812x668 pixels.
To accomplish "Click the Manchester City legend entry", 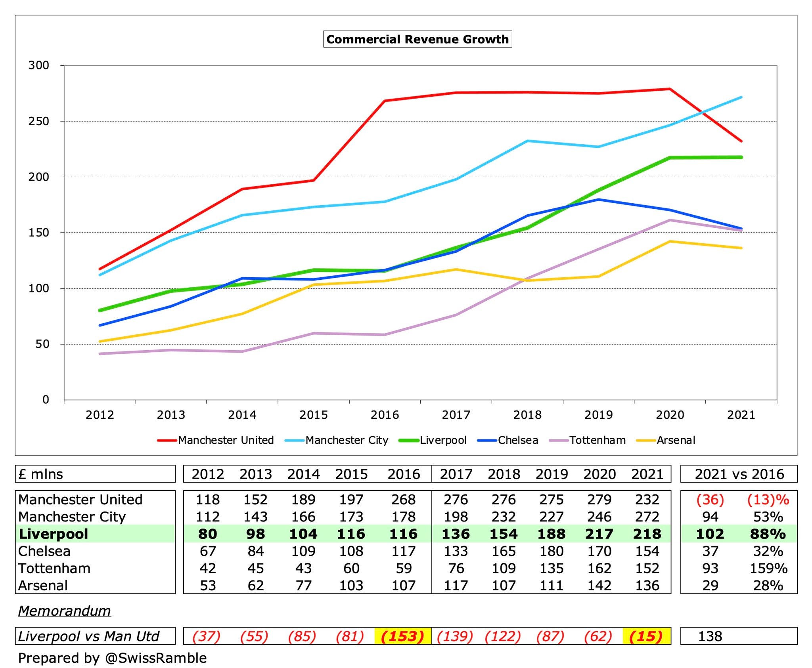I will click(x=337, y=440).
